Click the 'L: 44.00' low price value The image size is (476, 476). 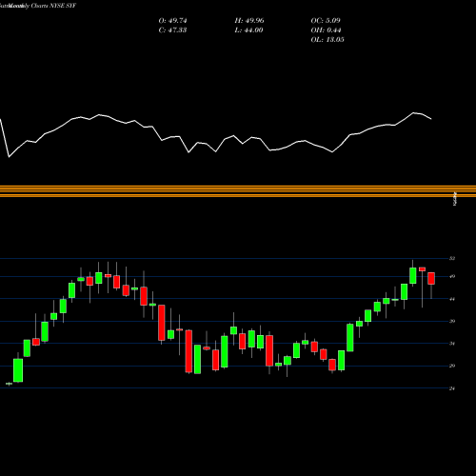pos(248,30)
